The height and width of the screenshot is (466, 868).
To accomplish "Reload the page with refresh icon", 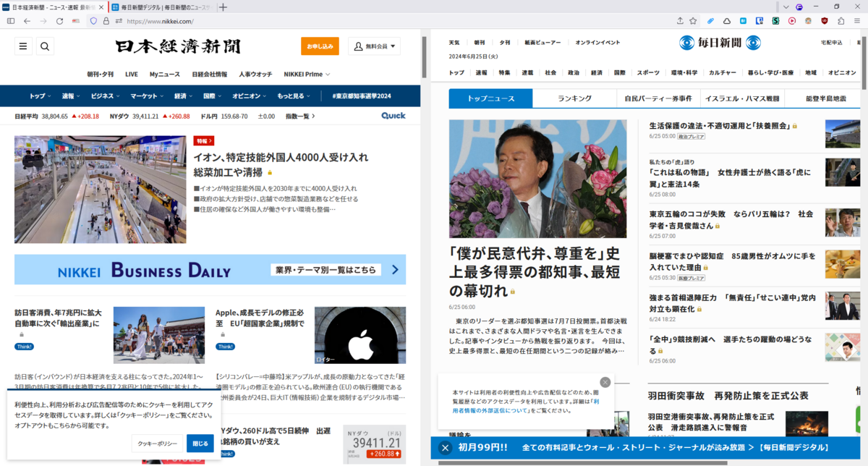I will pyautogui.click(x=59, y=21).
